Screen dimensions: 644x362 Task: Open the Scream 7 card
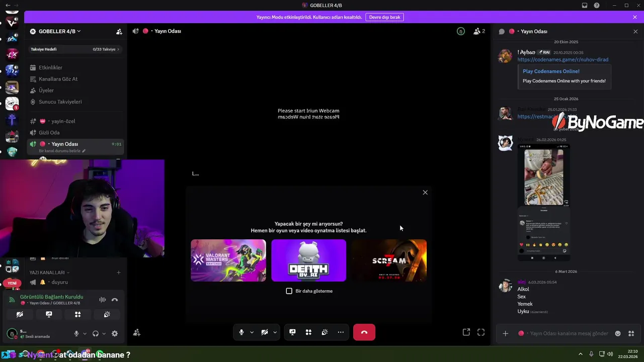coord(389,260)
